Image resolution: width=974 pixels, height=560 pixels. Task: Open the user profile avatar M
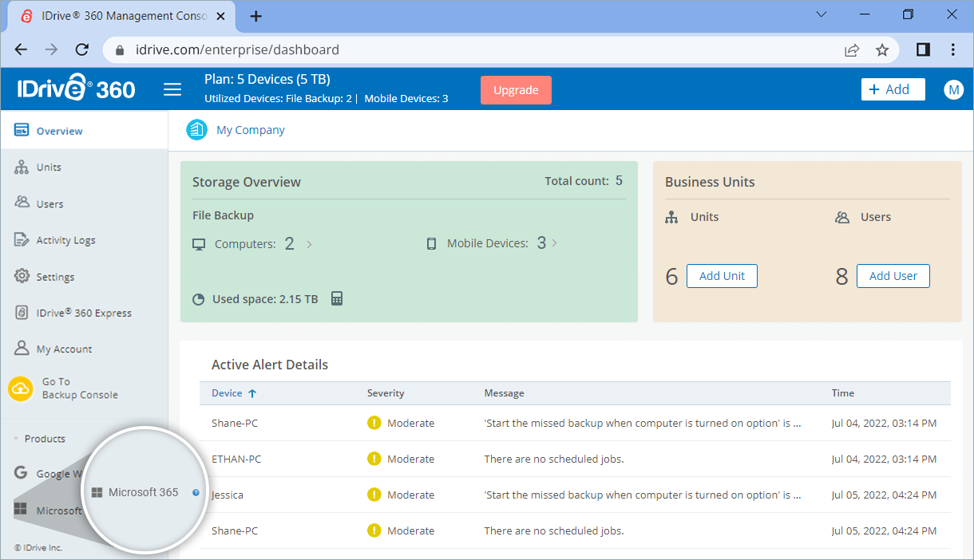[x=953, y=89]
